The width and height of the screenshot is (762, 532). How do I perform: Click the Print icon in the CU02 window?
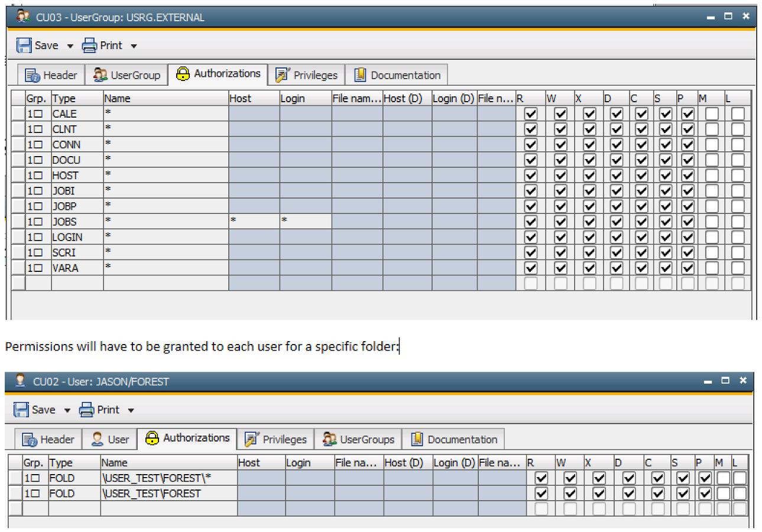point(87,409)
